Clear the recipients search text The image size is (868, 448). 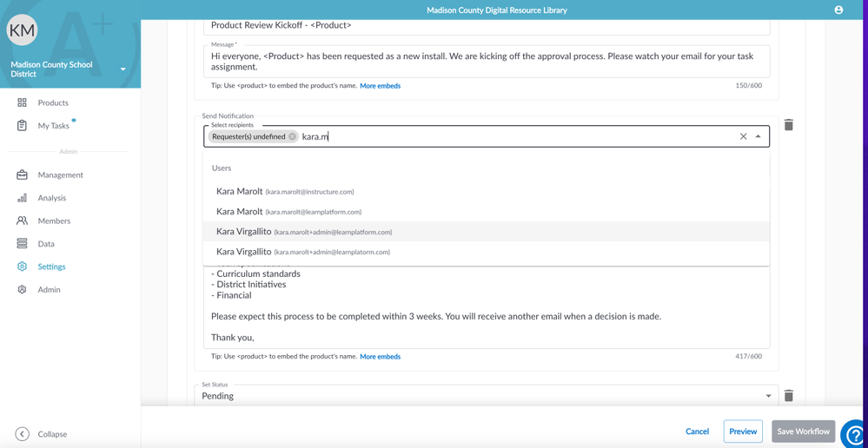pyautogui.click(x=743, y=136)
